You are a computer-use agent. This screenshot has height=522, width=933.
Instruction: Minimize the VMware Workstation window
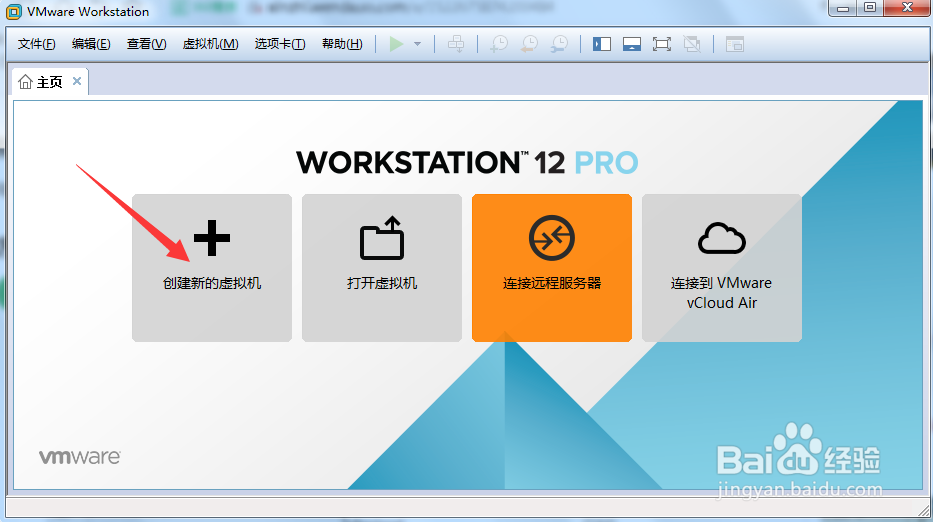[x=843, y=8]
